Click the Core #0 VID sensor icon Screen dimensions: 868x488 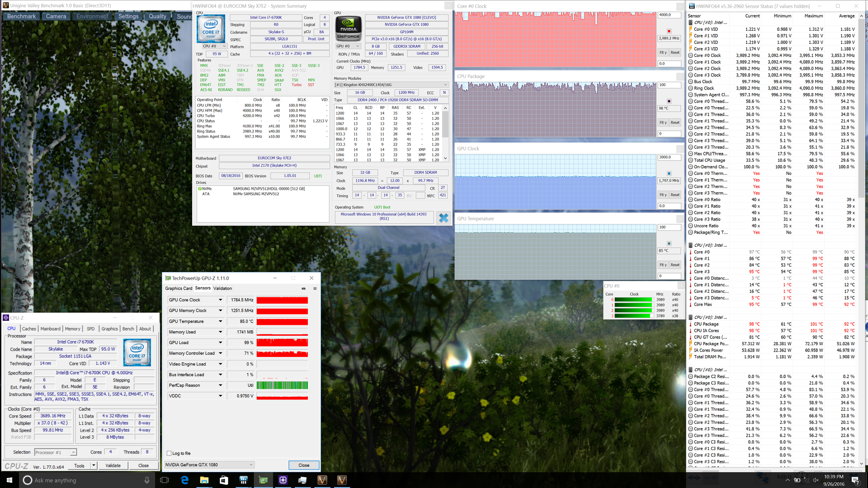pyautogui.click(x=690, y=29)
